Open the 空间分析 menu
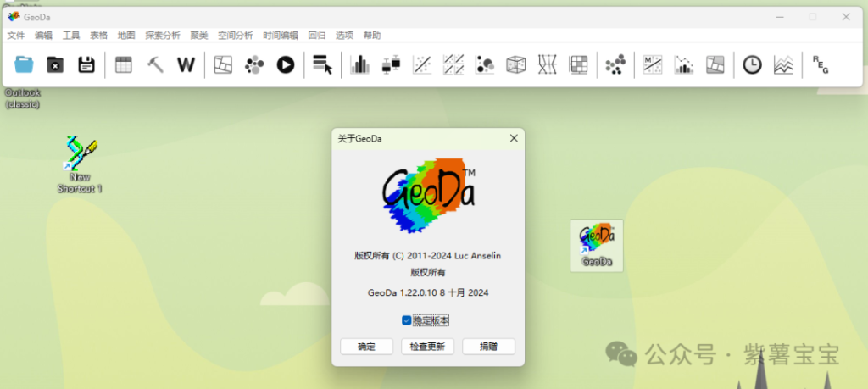Image resolution: width=868 pixels, height=389 pixels. pos(235,36)
